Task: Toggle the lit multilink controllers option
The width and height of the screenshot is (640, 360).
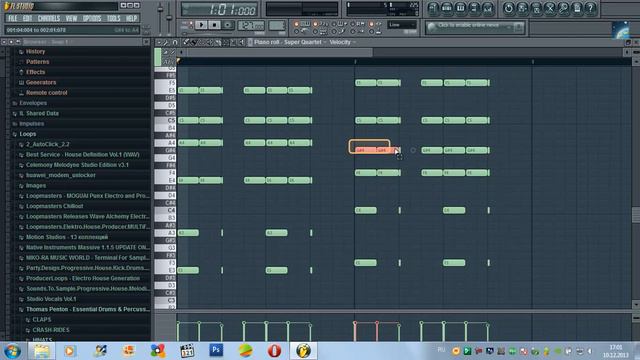Action: pos(374,24)
